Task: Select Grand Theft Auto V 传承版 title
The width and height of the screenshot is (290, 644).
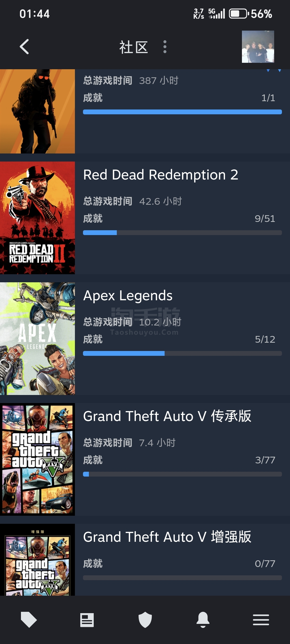Action: (x=167, y=416)
